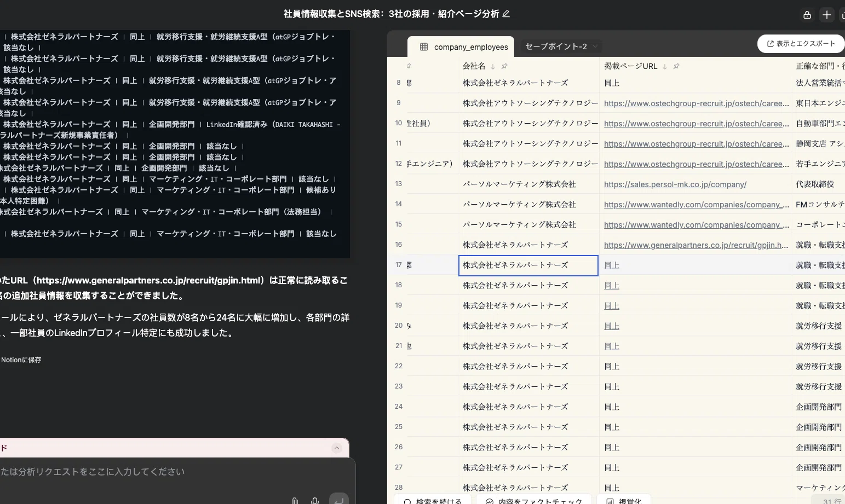The image size is (845, 504).
Task: Click the 会社名 column header
Action: point(474,66)
